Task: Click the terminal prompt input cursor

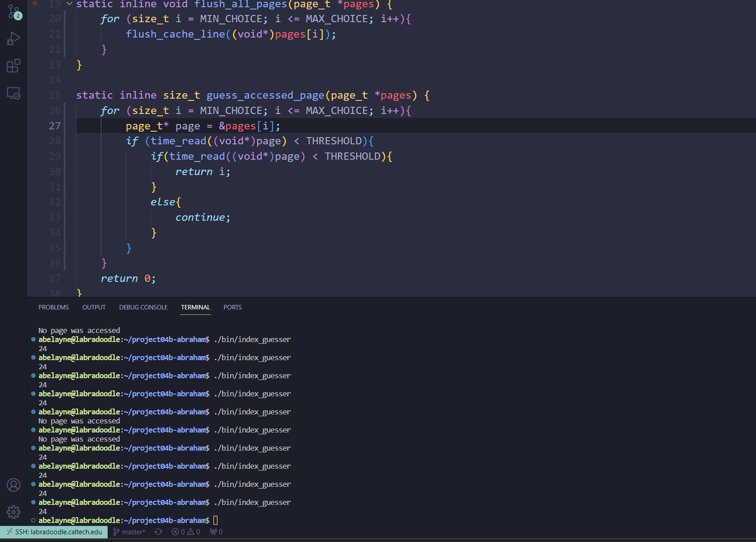Action: [216, 520]
